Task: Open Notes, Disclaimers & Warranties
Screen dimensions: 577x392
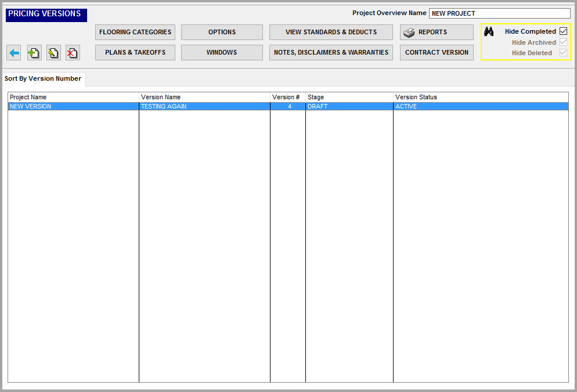Action: (331, 52)
